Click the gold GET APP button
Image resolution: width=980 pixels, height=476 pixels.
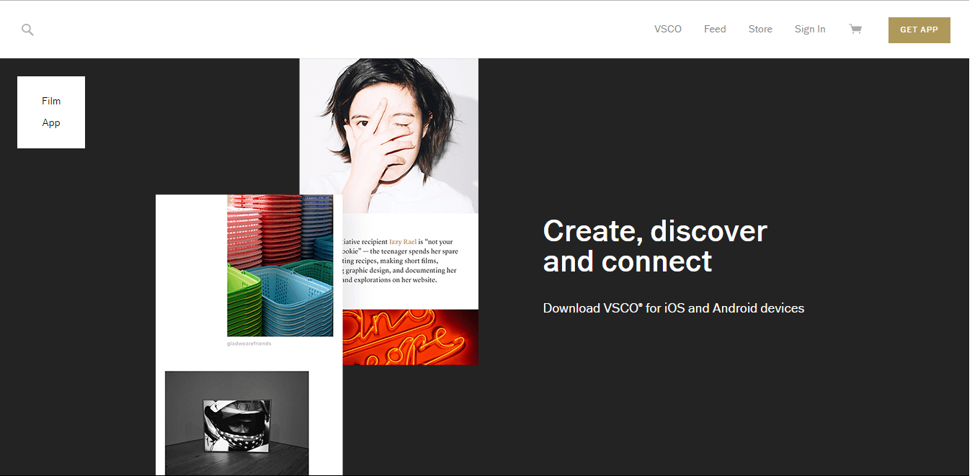tap(919, 30)
